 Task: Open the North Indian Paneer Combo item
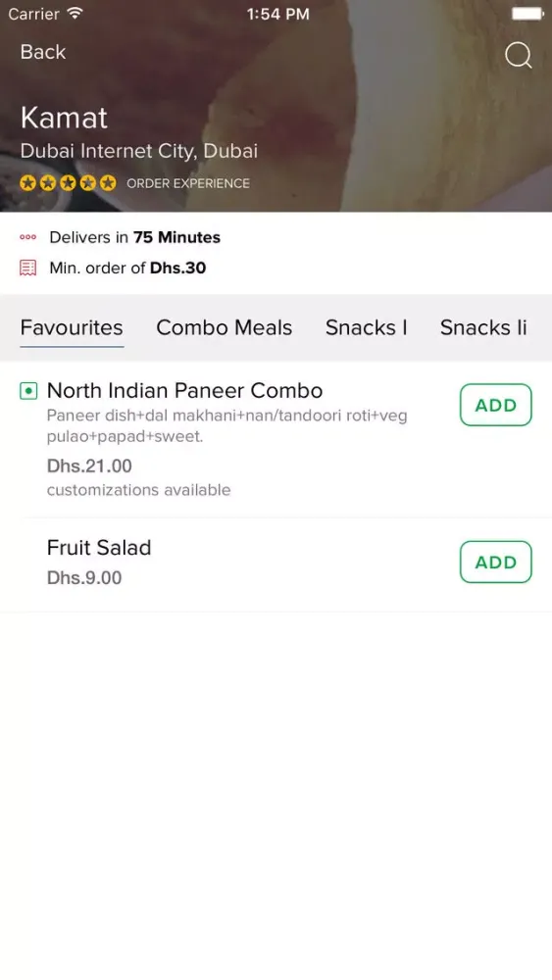click(185, 391)
